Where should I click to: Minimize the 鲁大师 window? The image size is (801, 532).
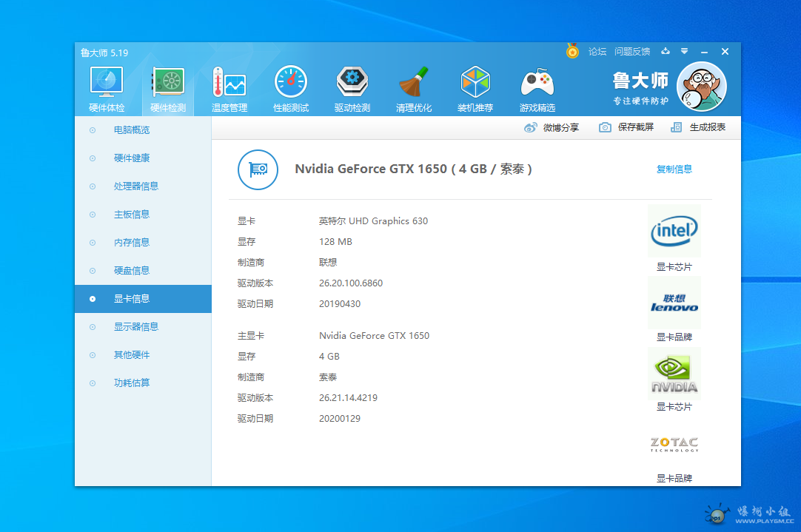coord(705,52)
